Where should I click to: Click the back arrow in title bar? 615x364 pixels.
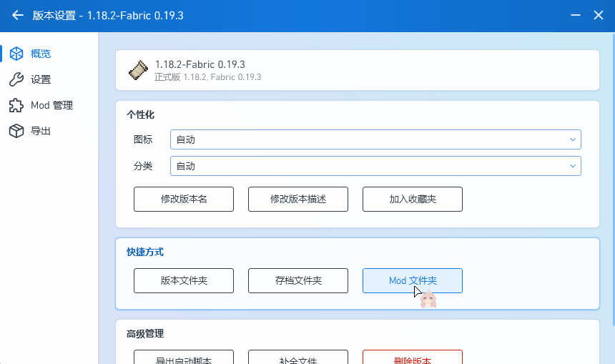point(18,15)
